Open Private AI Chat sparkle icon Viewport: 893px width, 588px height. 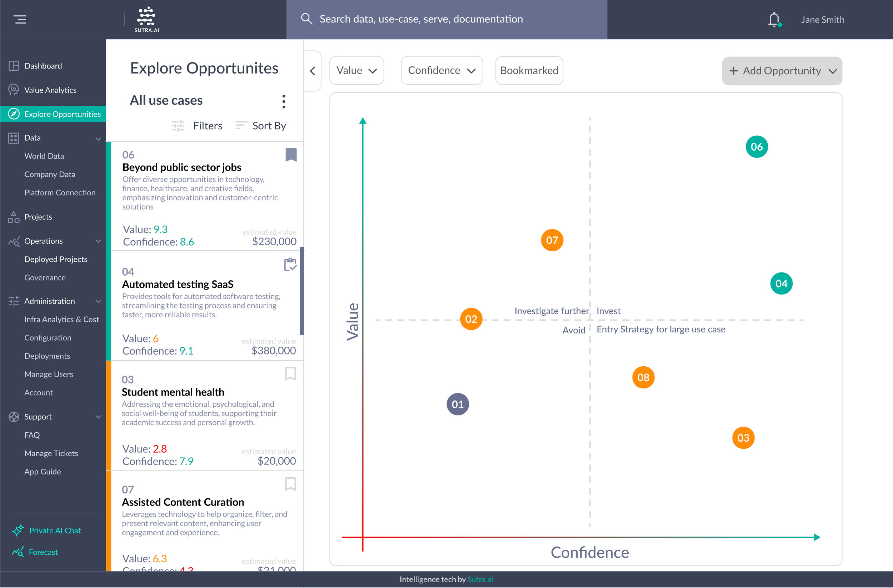[x=18, y=530]
